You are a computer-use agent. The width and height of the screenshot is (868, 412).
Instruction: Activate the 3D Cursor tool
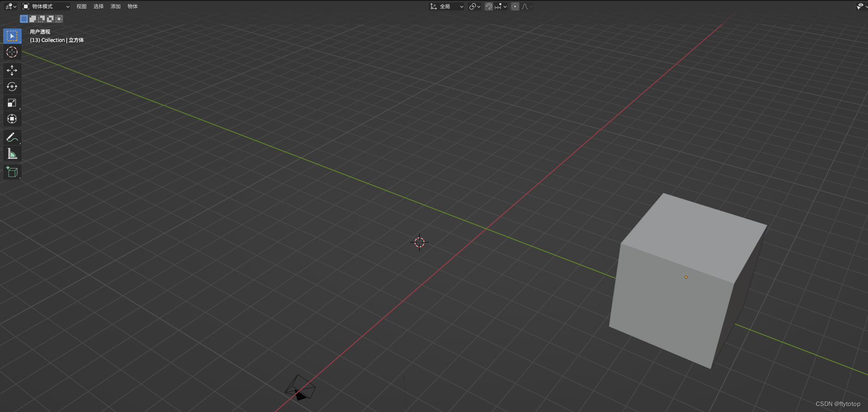pyautogui.click(x=12, y=52)
